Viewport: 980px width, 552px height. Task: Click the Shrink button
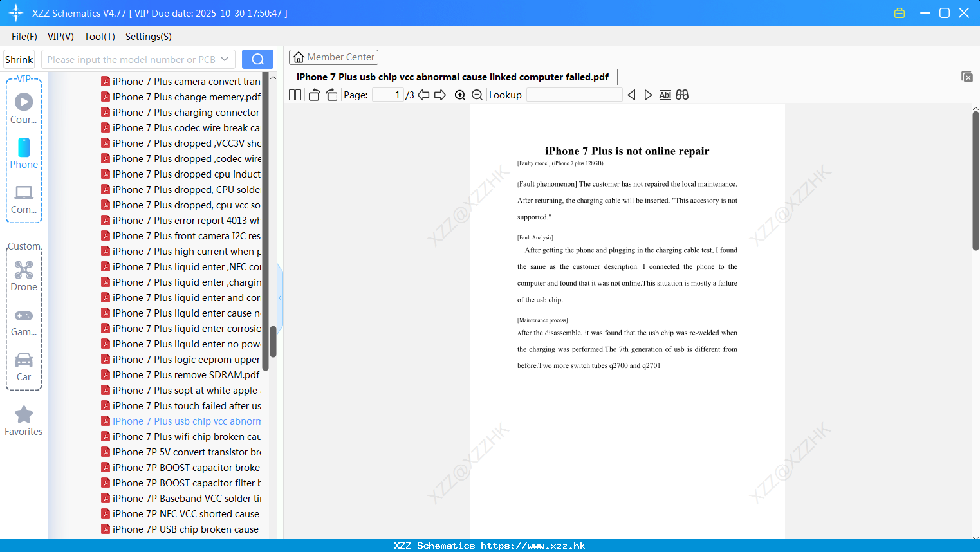point(19,59)
